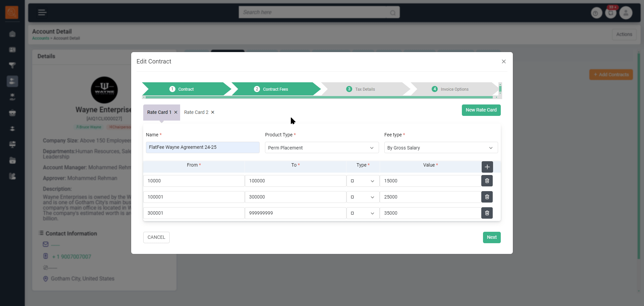Delete the 10000 to 100000 fee row
Viewport: 644px width, 306px height.
tap(487, 181)
